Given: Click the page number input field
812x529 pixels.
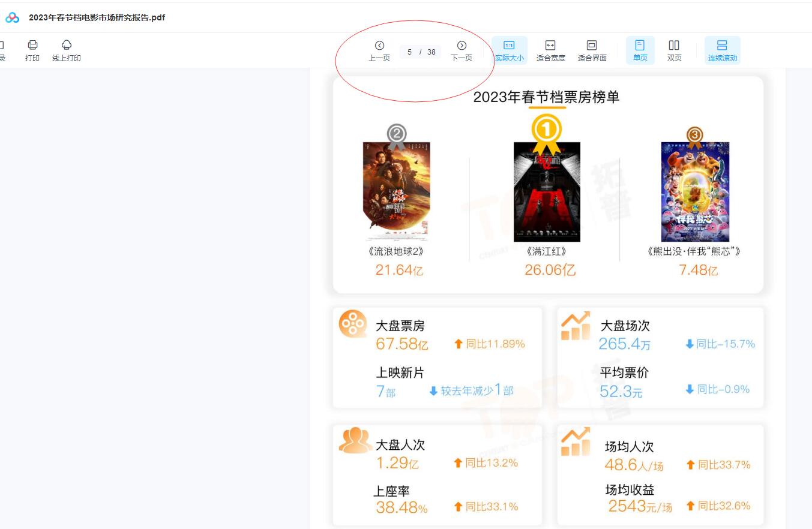Looking at the screenshot, I should (410, 52).
